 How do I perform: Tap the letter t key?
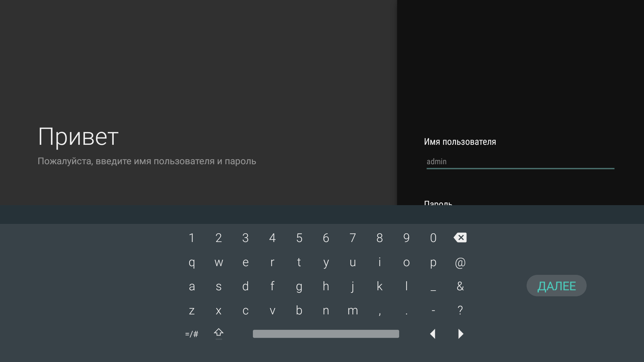[x=299, y=262]
